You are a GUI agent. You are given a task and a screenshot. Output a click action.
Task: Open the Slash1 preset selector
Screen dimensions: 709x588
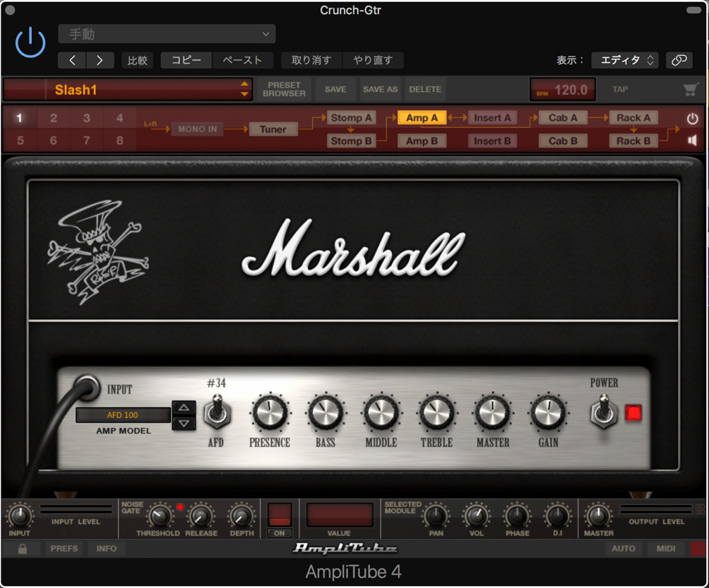pyautogui.click(x=128, y=90)
